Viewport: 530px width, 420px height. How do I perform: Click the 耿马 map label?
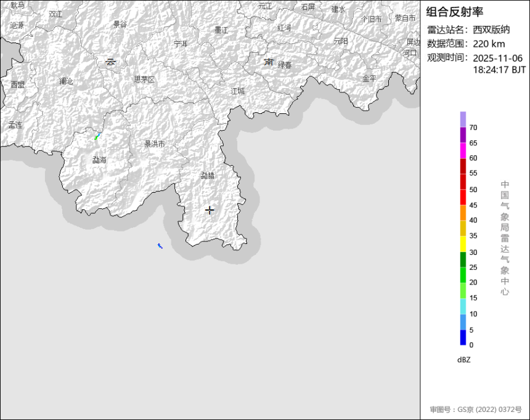[18, 5]
